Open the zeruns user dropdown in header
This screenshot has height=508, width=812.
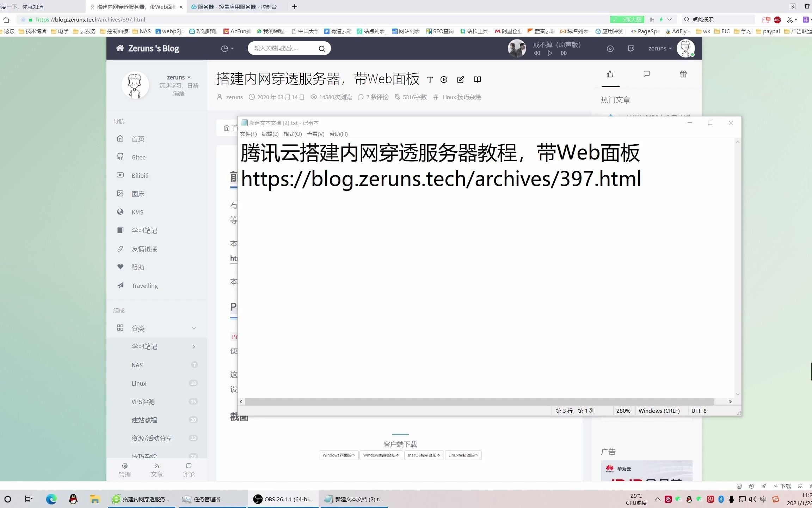(660, 48)
